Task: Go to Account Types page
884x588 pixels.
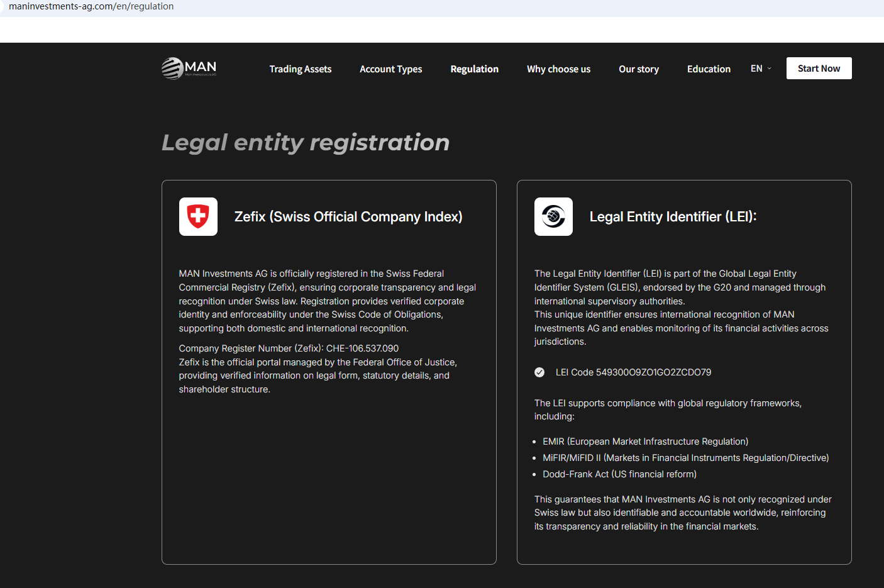Action: pos(390,69)
